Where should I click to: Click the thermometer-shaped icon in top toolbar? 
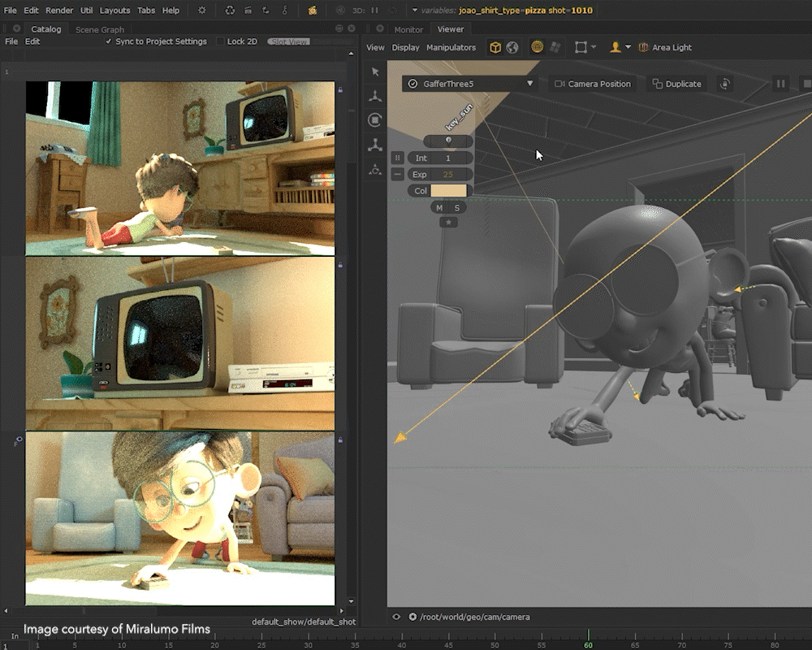284,11
